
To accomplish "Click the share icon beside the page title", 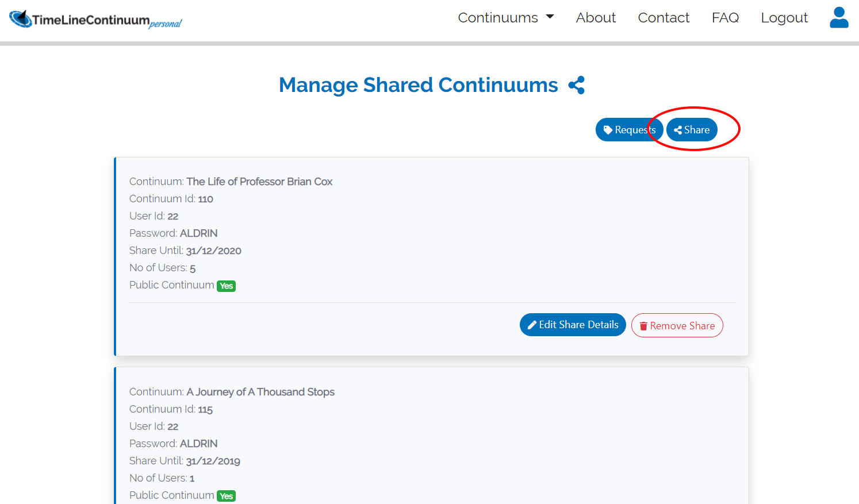I will tap(576, 85).
